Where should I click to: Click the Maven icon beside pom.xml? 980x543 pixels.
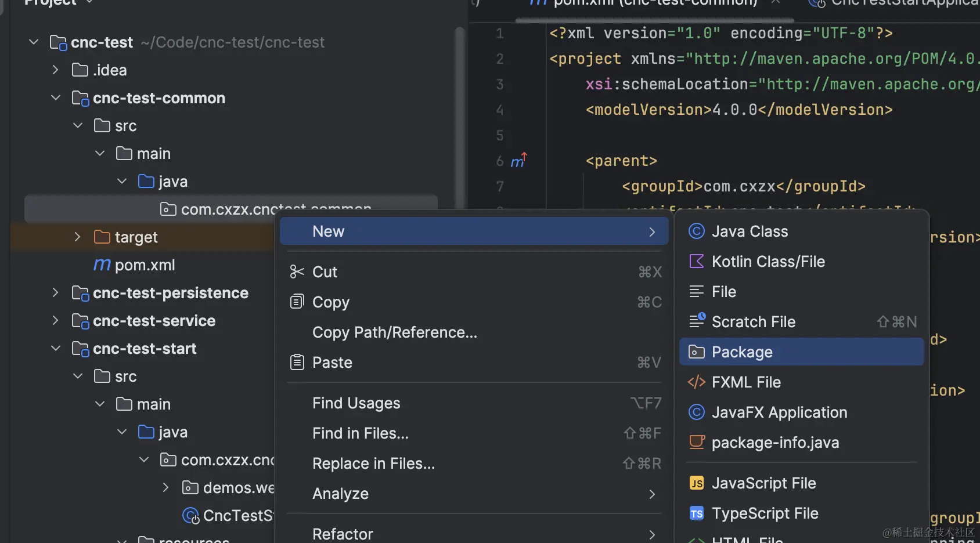pyautogui.click(x=102, y=265)
